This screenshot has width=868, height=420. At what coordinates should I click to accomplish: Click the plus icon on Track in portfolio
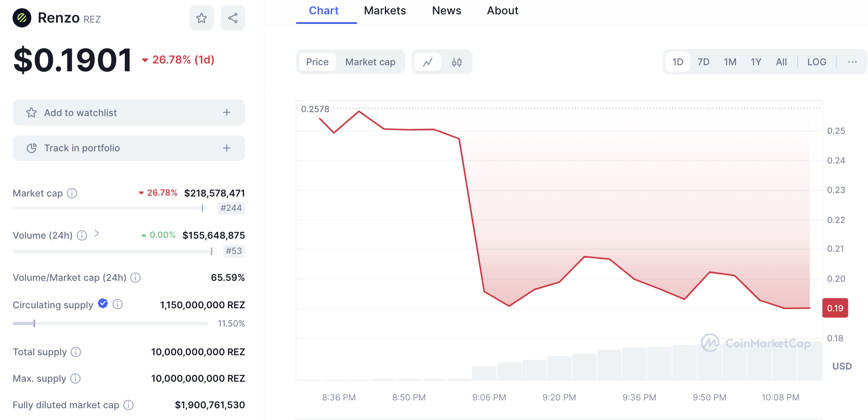click(x=227, y=148)
